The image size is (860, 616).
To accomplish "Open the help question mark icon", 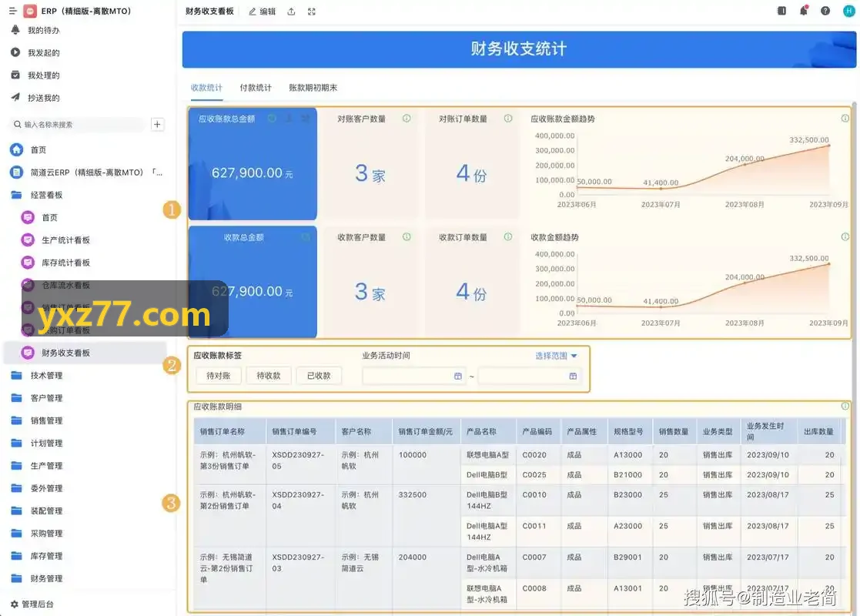I will [x=825, y=11].
